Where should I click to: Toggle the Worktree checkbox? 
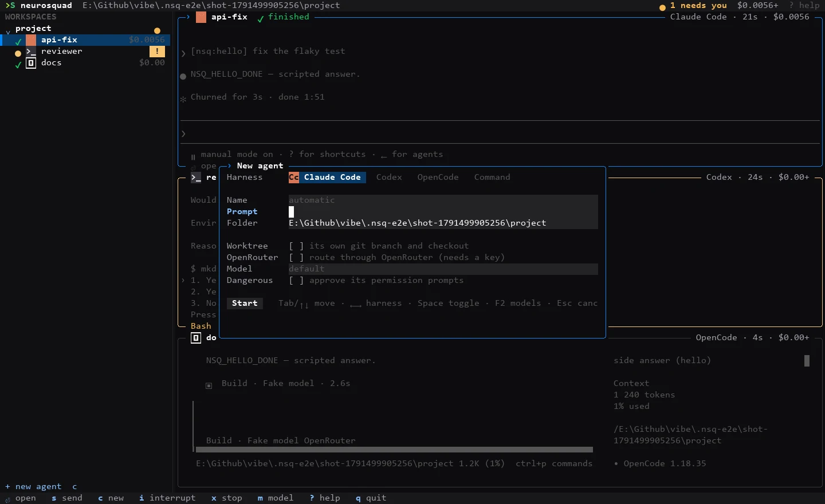pos(296,246)
